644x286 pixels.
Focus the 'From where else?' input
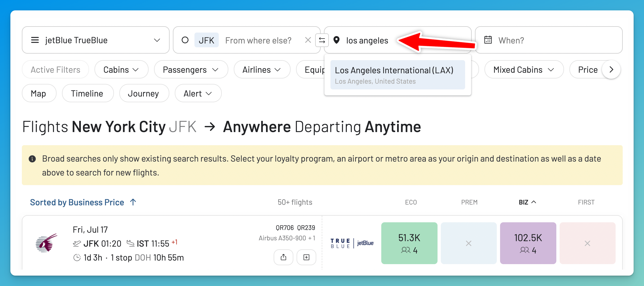pyautogui.click(x=258, y=40)
